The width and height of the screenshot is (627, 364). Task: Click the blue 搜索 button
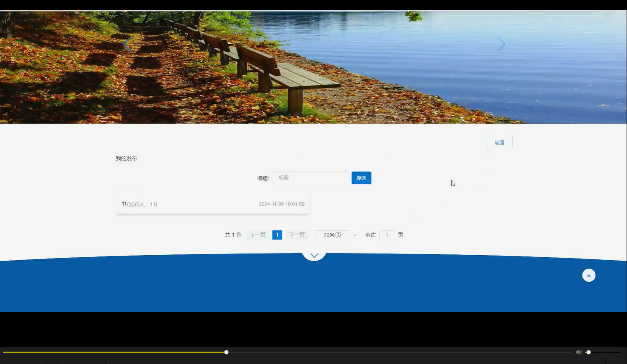pyautogui.click(x=361, y=178)
